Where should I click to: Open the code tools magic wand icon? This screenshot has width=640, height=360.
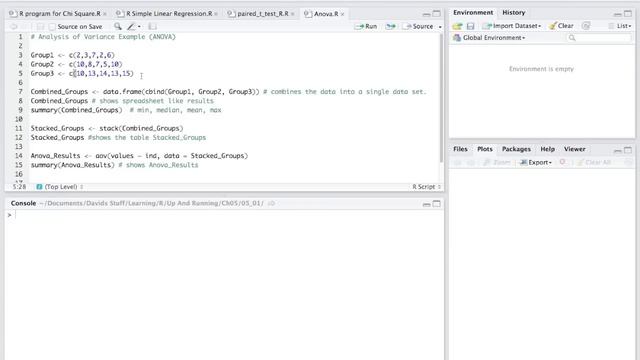[131, 27]
